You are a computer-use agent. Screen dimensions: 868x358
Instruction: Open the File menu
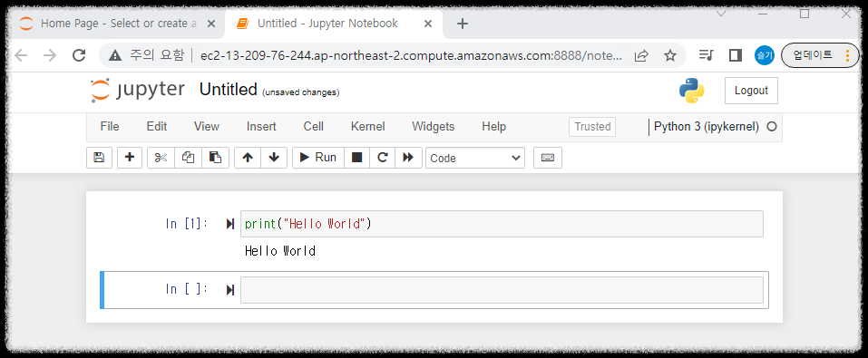110,127
